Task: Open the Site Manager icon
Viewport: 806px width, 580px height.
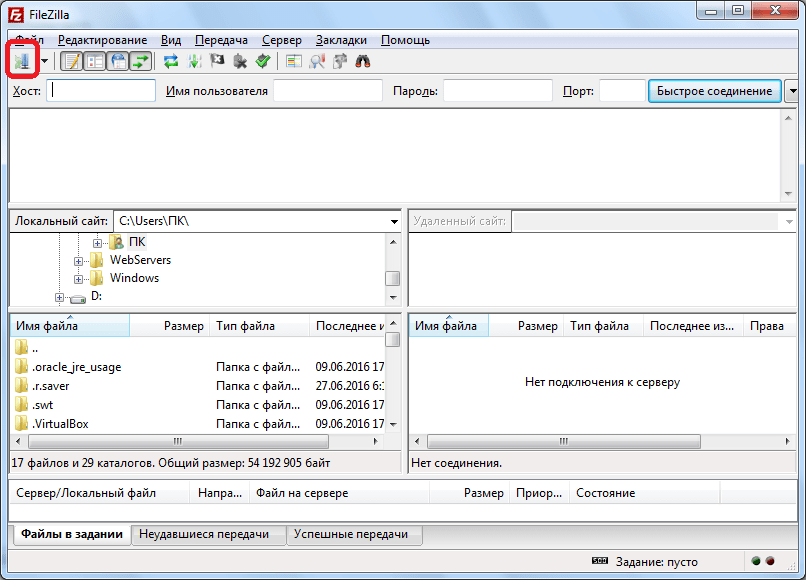Action: coord(22,61)
